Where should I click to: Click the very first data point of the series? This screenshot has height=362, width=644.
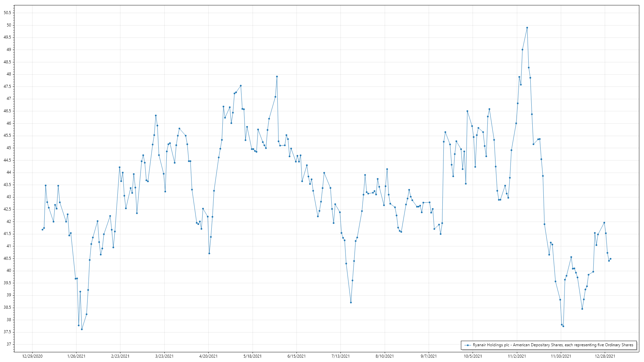click(42, 230)
